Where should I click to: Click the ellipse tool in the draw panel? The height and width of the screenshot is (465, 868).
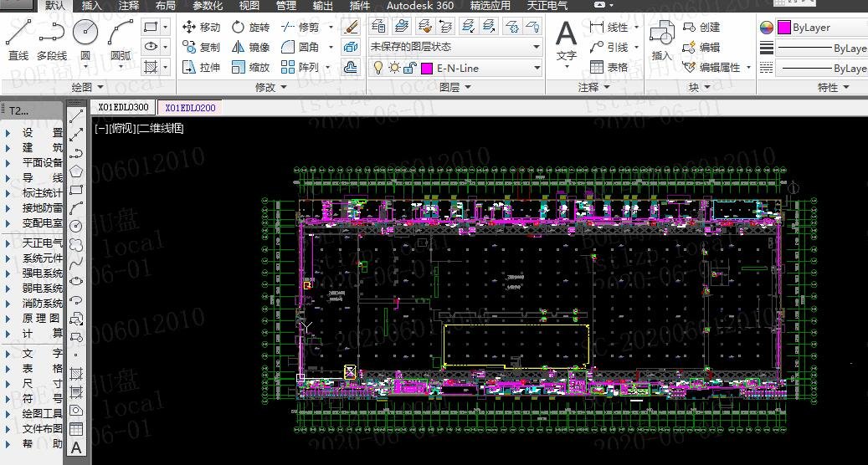click(151, 47)
